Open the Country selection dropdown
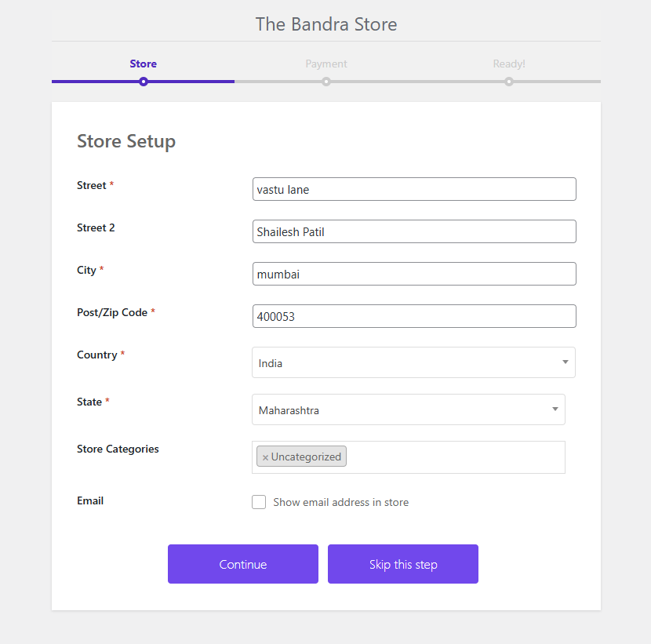This screenshot has height=644, width=651. coord(413,362)
